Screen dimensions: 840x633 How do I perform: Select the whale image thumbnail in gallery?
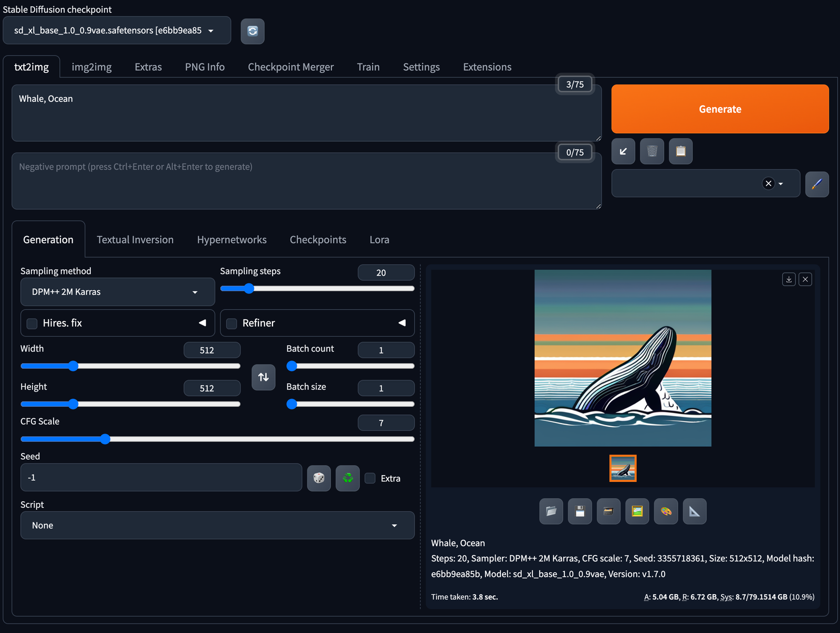click(x=623, y=468)
